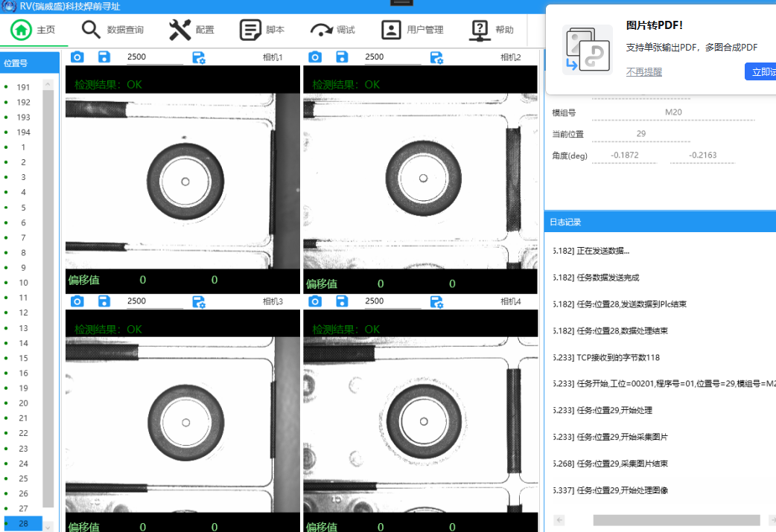
Task: Open the 脚本 script tab
Action: (x=262, y=30)
